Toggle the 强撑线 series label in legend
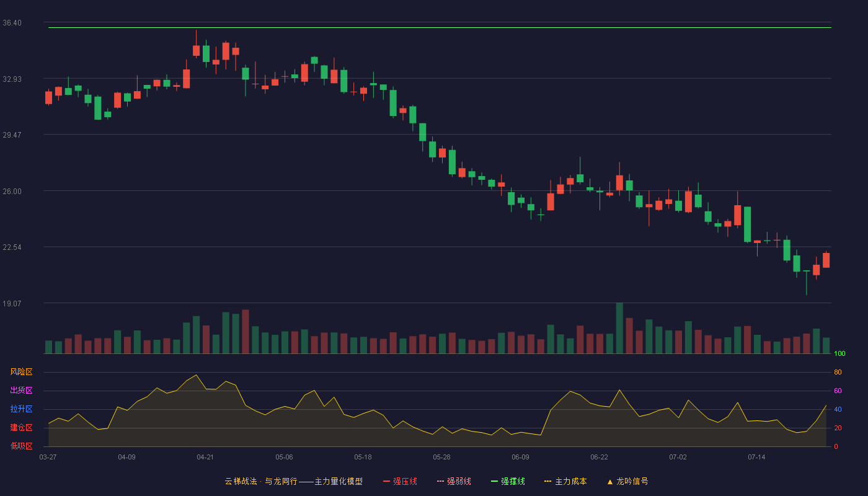Screen dimensions: 868x496 point(513,481)
